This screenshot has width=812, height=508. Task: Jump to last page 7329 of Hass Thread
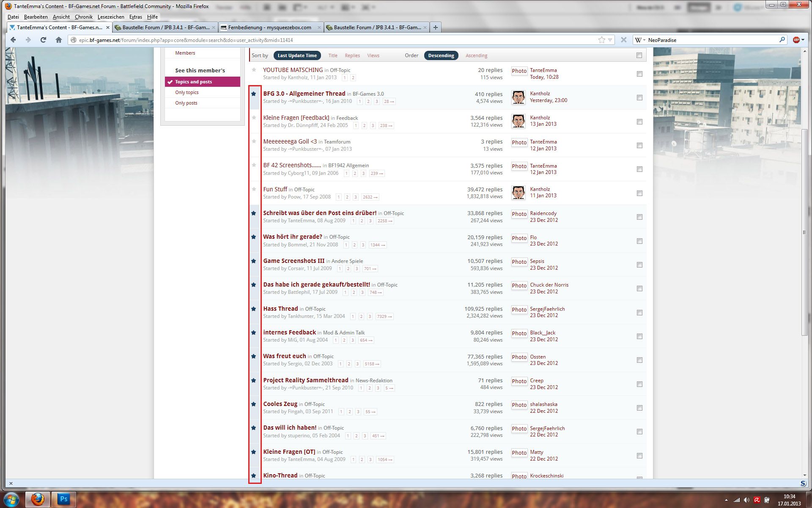pos(384,317)
